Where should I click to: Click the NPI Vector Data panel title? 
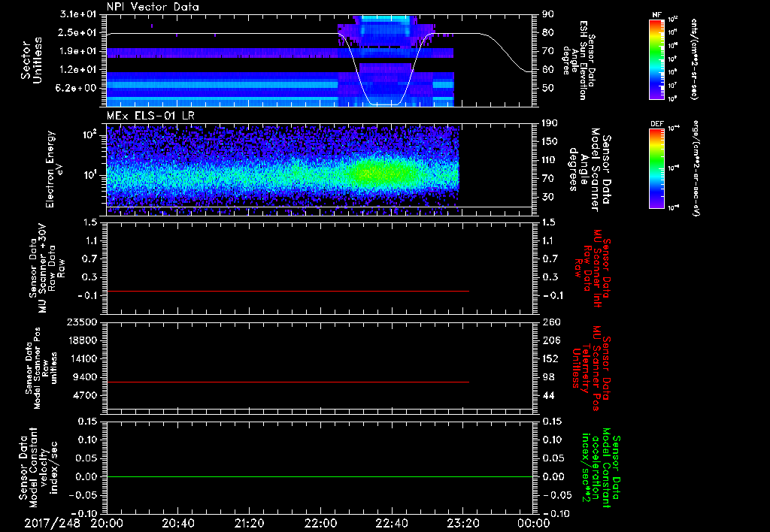153,7
